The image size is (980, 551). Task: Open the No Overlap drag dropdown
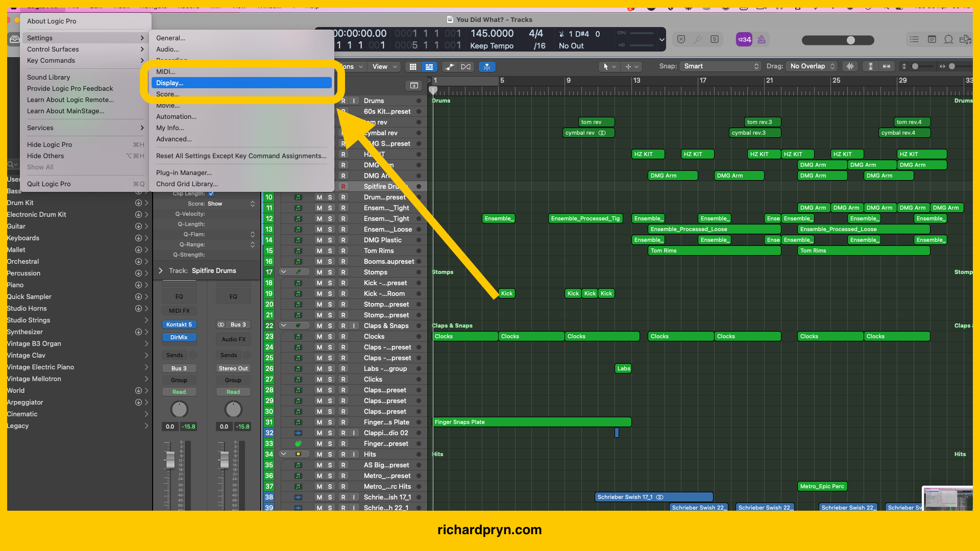[x=811, y=66]
